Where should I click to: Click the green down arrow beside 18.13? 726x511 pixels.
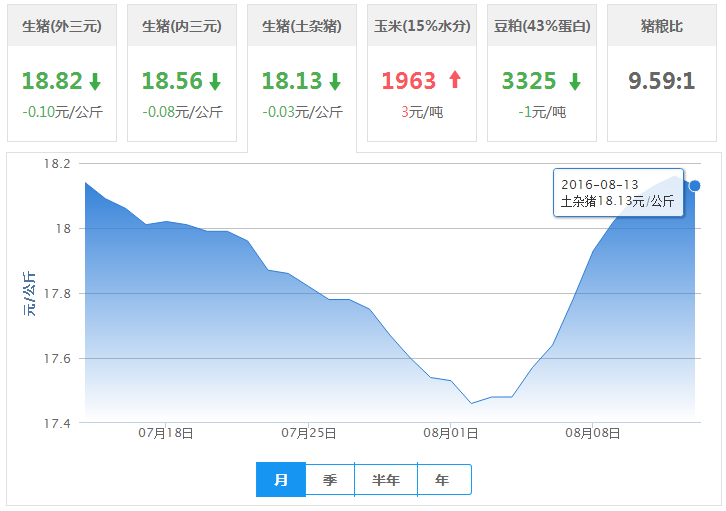(335, 82)
